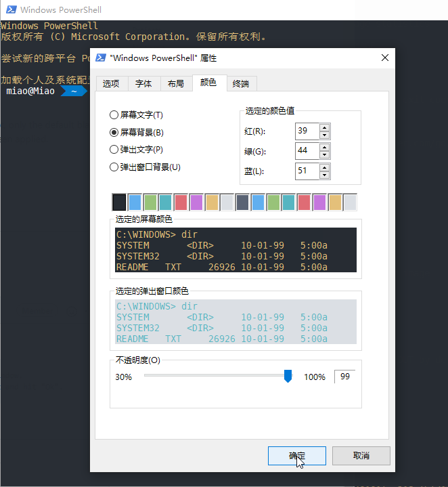The height and width of the screenshot is (487, 448).
Task: Click the miao@Miao prompt text in PowerShell
Action: click(30, 91)
